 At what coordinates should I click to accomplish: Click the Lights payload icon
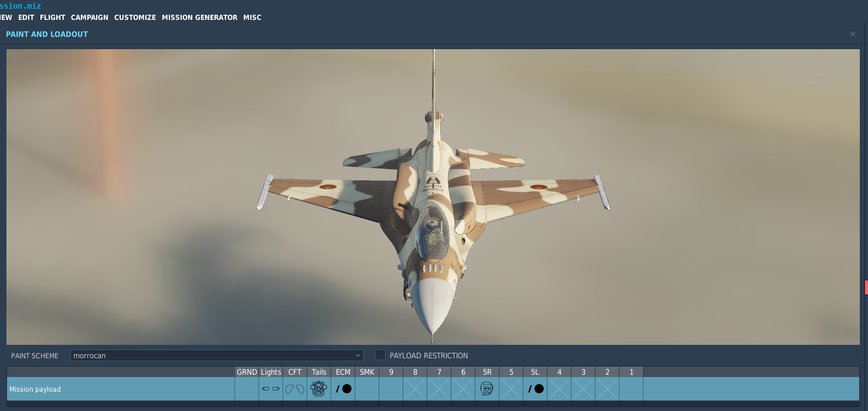(x=271, y=389)
